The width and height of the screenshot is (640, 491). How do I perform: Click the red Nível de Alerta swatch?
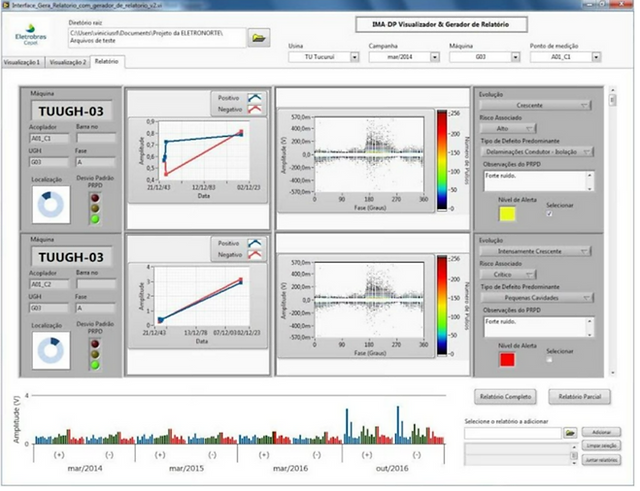[x=507, y=360]
